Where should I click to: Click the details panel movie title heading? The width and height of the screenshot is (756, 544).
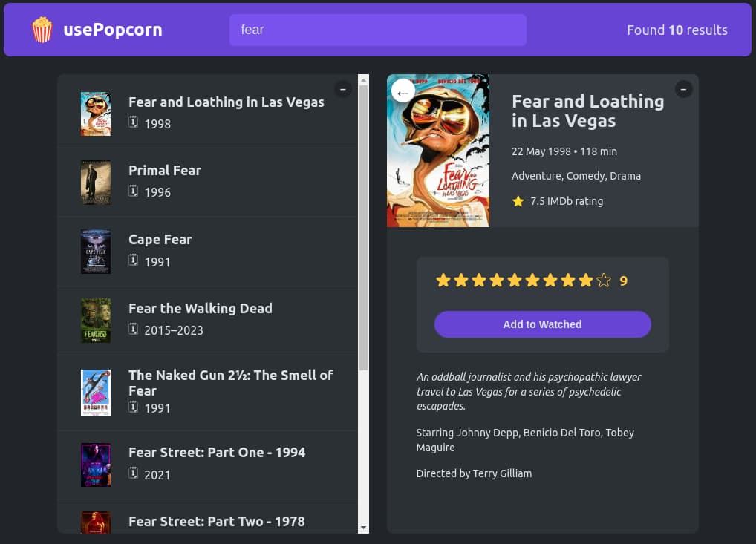click(587, 111)
